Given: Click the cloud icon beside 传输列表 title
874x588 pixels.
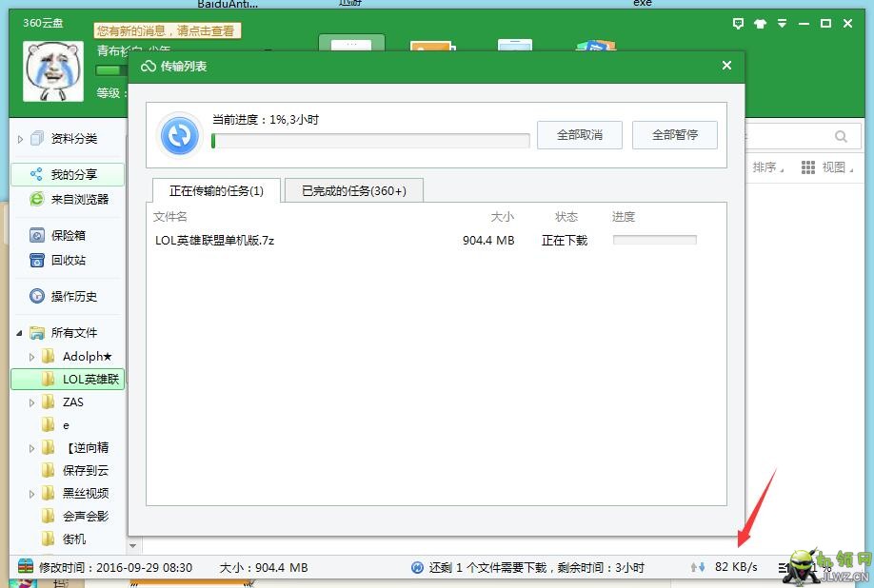Looking at the screenshot, I should coord(149,67).
